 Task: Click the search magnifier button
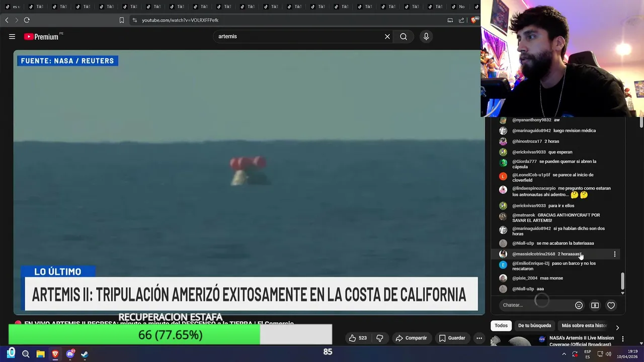coord(404,37)
